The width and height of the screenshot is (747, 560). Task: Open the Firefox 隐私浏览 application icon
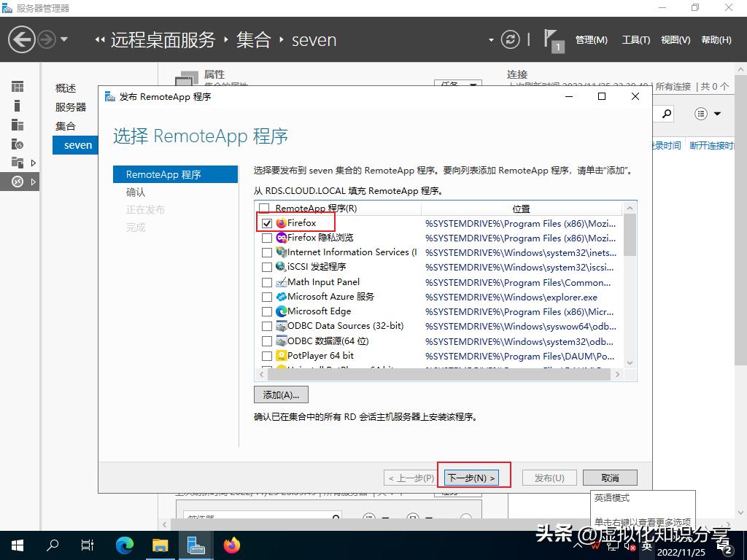coord(282,237)
